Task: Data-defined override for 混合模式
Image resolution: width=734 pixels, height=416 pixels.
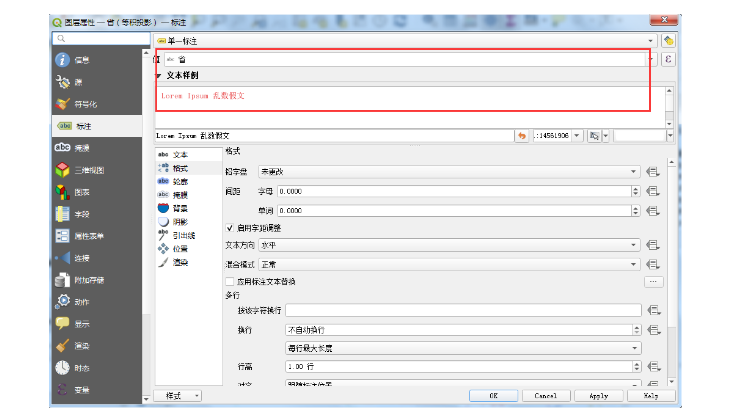Action: pos(653,264)
